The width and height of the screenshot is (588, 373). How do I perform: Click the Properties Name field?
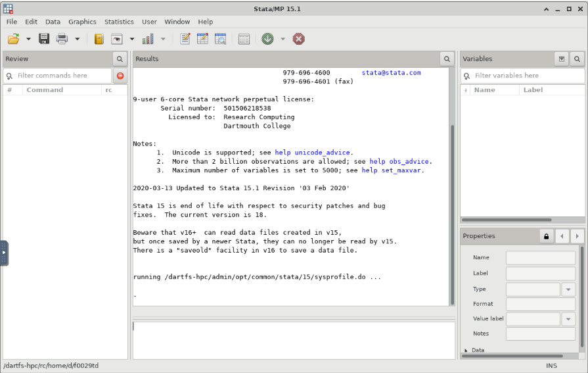[541, 258]
